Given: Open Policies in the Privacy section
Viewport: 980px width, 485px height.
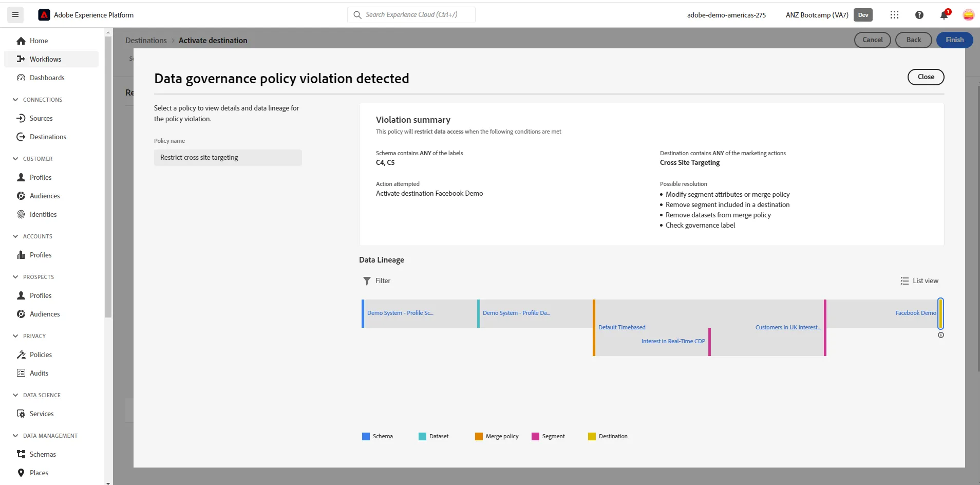Looking at the screenshot, I should pos(51,355).
